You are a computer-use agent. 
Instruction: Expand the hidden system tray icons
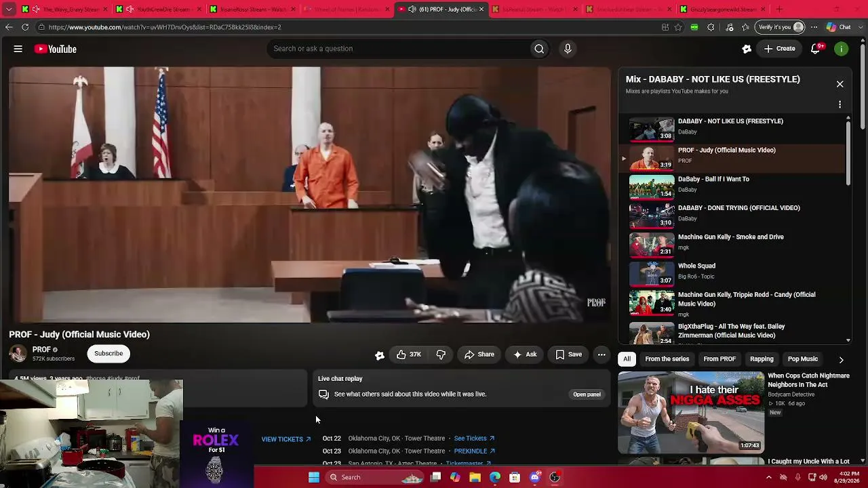click(768, 477)
